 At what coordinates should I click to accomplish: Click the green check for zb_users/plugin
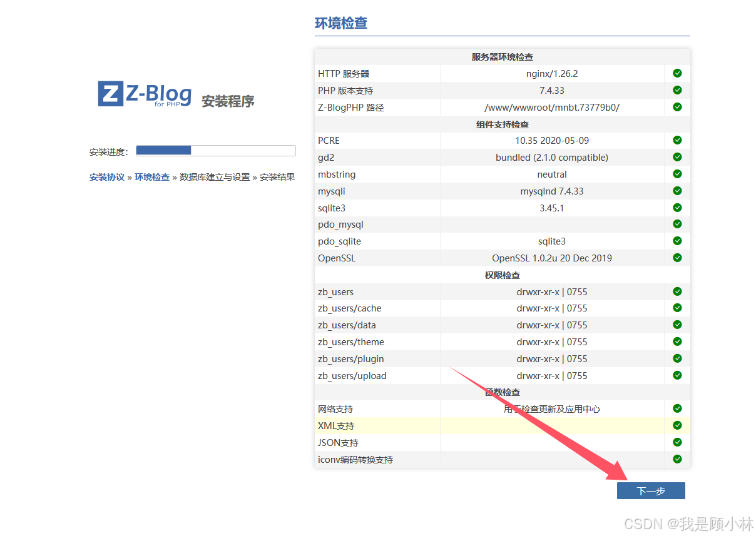pyautogui.click(x=677, y=358)
